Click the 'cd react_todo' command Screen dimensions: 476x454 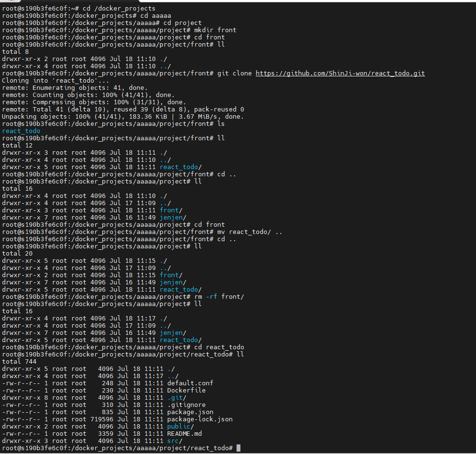coord(219,347)
